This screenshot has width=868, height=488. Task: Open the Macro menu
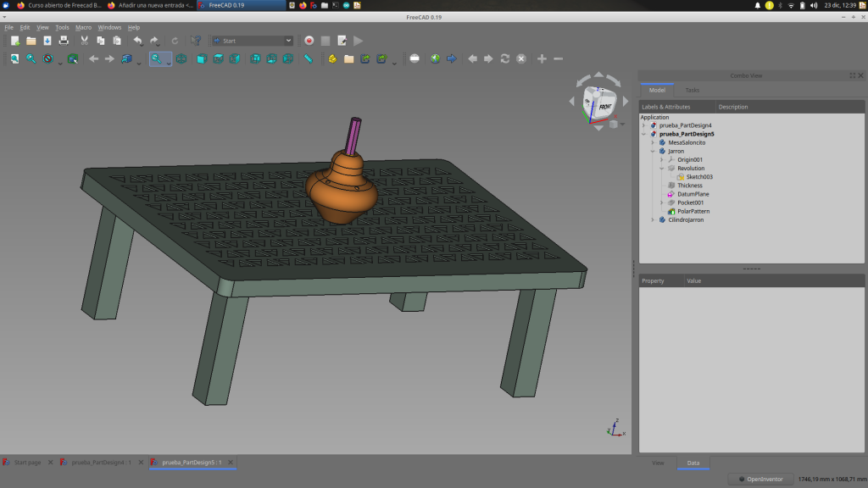(83, 27)
